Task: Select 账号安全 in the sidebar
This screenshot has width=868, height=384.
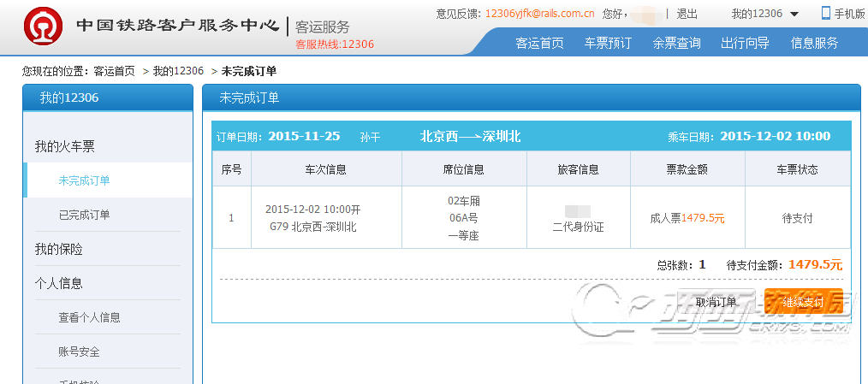Action: 79,352
